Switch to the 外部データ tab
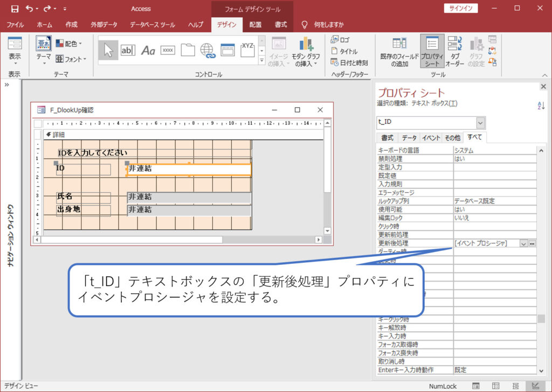 [104, 25]
